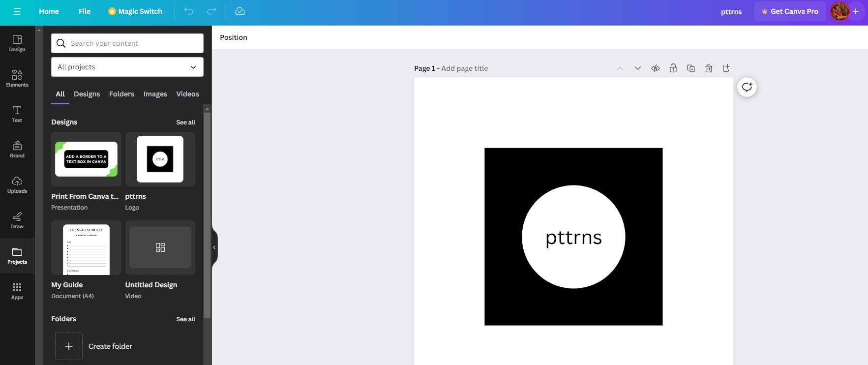The height and width of the screenshot is (365, 868).
Task: Open the Design sidebar panel
Action: point(17,43)
